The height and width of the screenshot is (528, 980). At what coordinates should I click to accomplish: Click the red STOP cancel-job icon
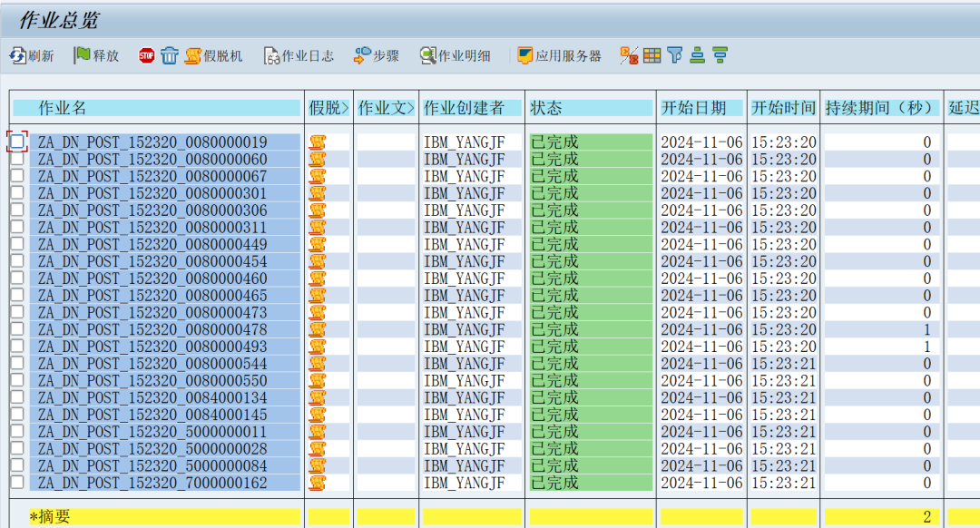click(146, 55)
